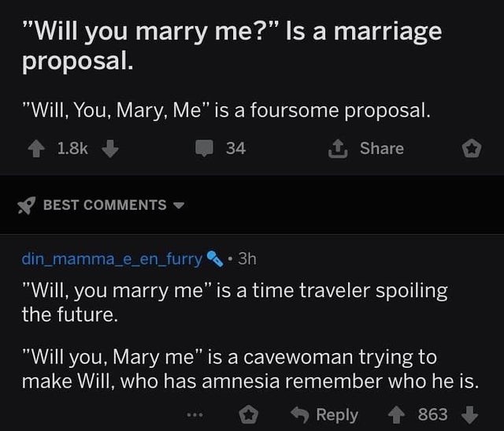Open the post's comment bubble icon

[202, 148]
